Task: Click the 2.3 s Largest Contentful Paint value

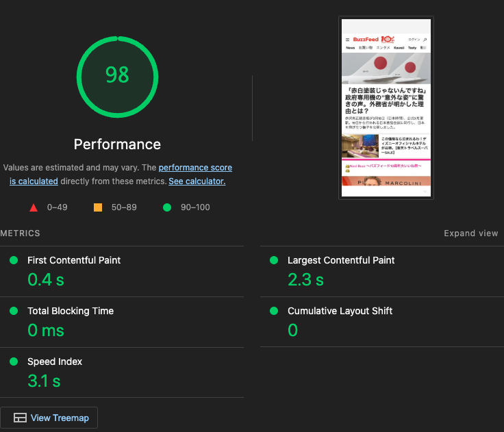Action: pos(305,279)
